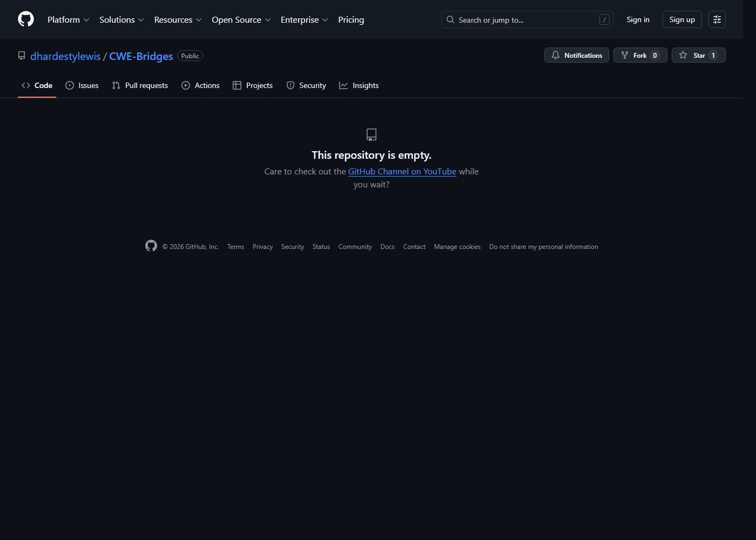Click the Search or jump to field
756x540 pixels.
click(518, 19)
